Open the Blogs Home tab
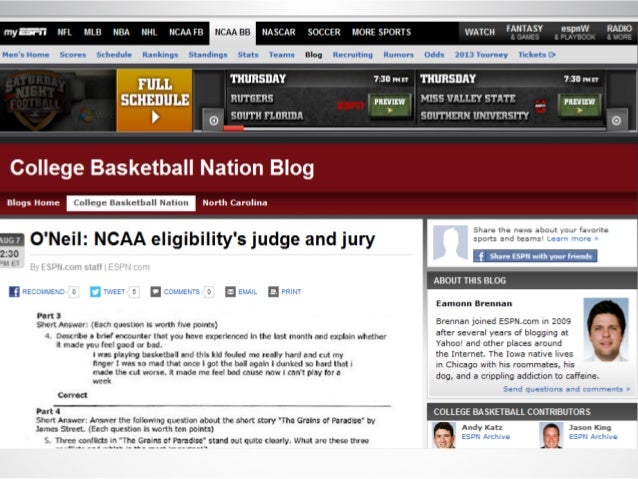 click(33, 203)
